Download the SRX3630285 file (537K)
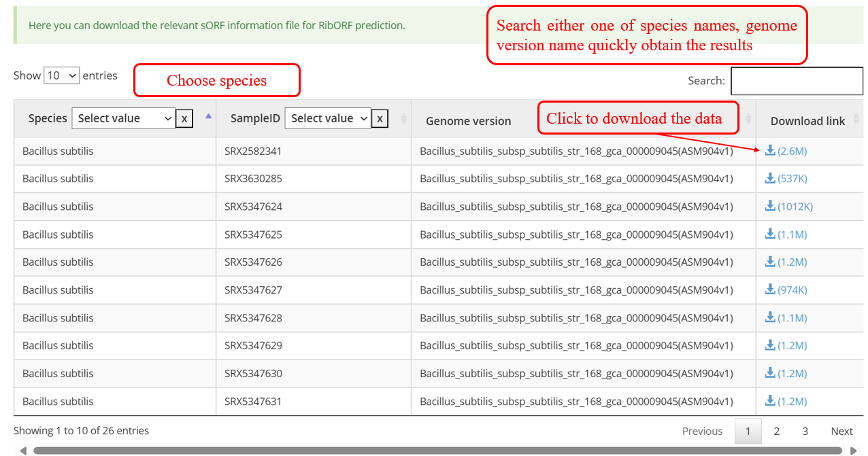This screenshot has width=868, height=456. [770, 179]
